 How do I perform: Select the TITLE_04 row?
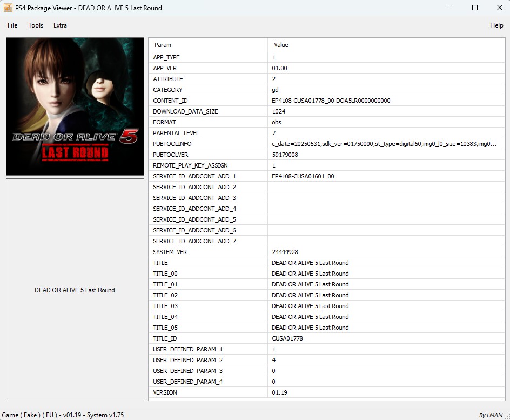(327, 317)
